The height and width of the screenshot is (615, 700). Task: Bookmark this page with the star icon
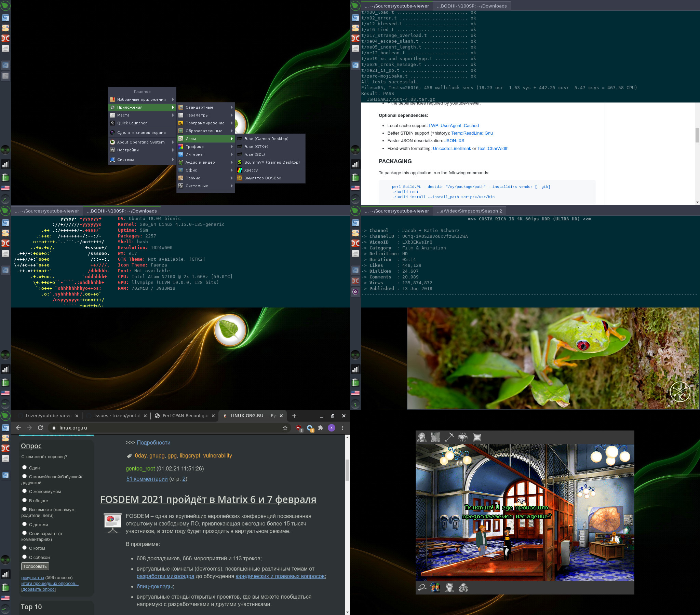[x=285, y=428]
